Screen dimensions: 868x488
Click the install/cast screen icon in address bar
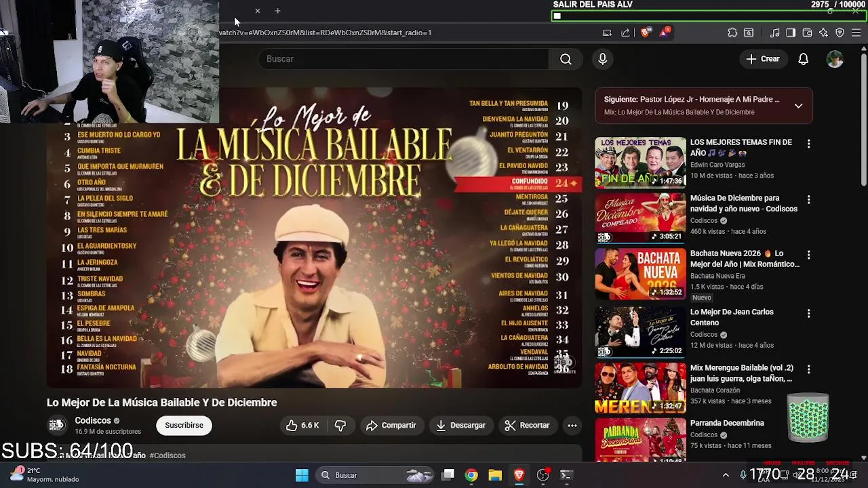coord(607,33)
